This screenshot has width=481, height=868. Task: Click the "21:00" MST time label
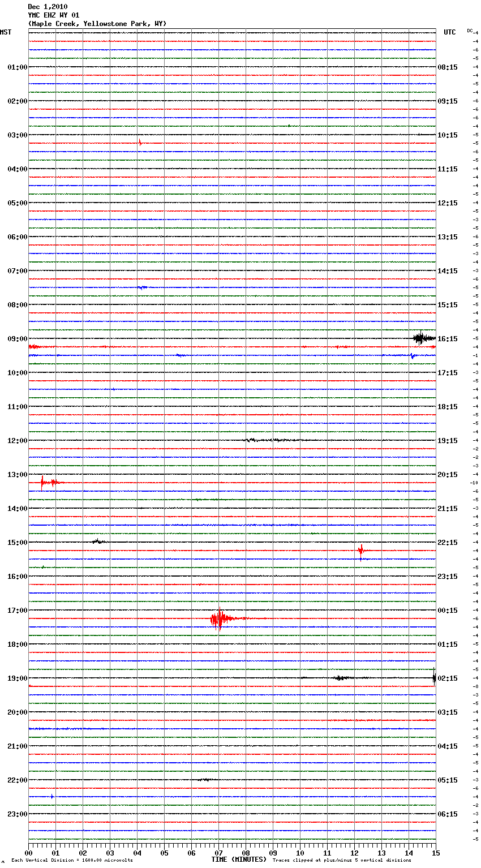pos(18,746)
